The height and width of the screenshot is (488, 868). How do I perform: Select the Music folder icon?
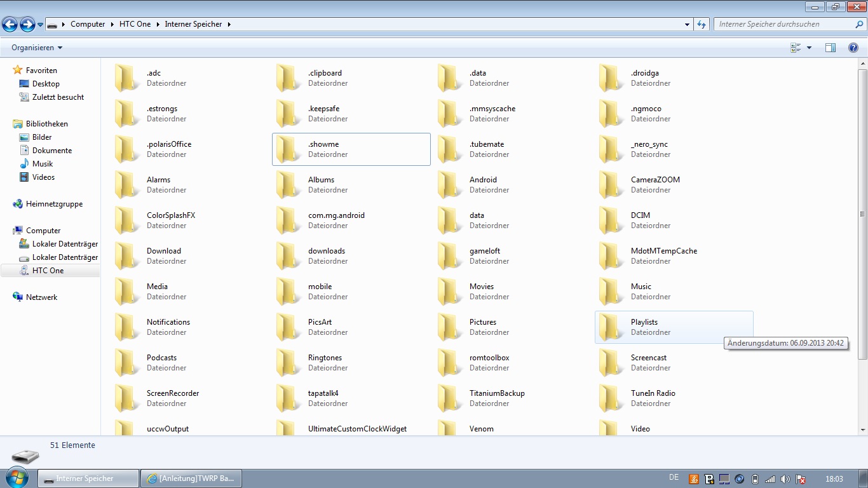click(x=609, y=292)
